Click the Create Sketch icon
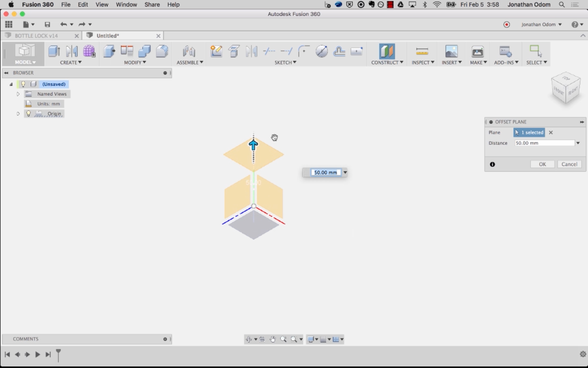This screenshot has height=368, width=588. click(216, 51)
